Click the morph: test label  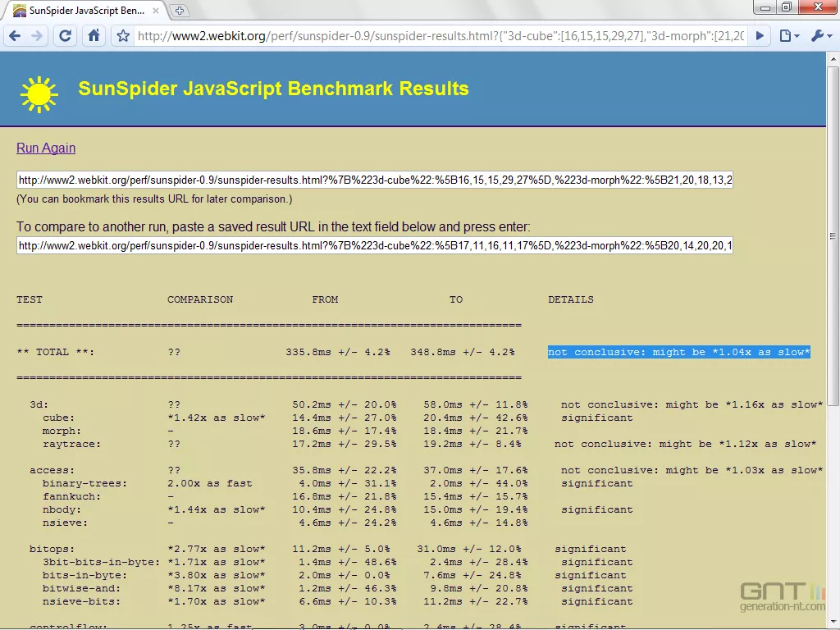[x=62, y=431]
